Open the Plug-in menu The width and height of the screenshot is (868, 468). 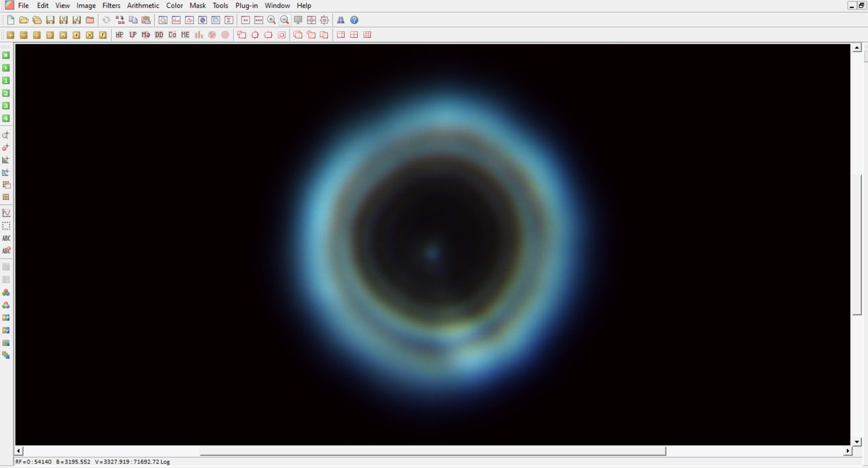point(246,6)
